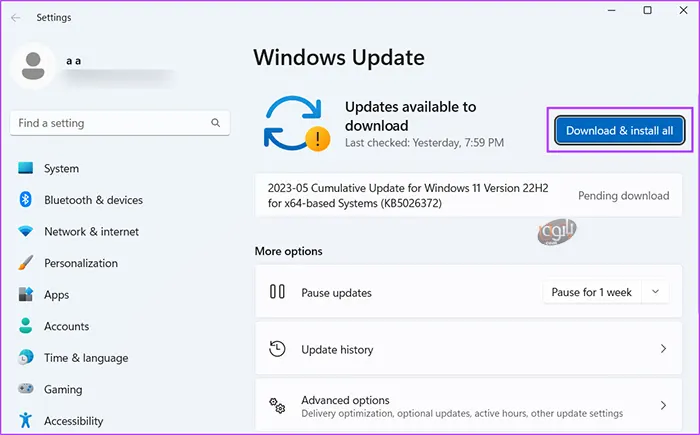Click the user name 'a a'

tap(74, 61)
